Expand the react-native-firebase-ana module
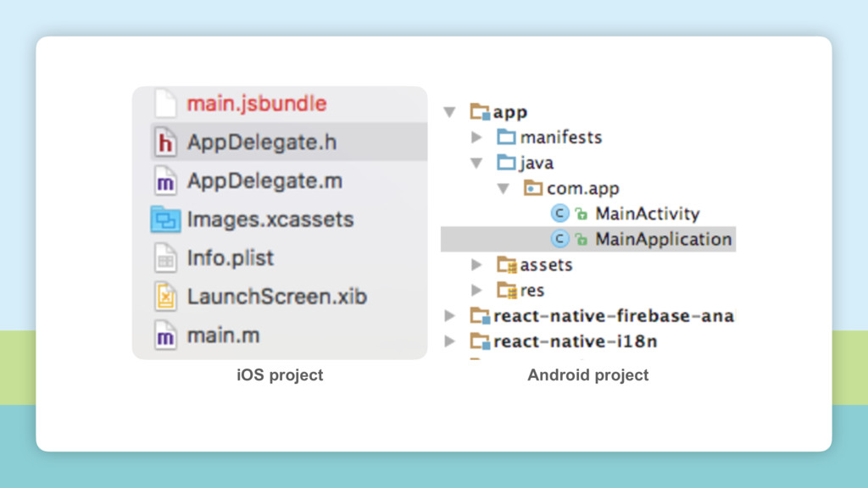 pyautogui.click(x=449, y=315)
